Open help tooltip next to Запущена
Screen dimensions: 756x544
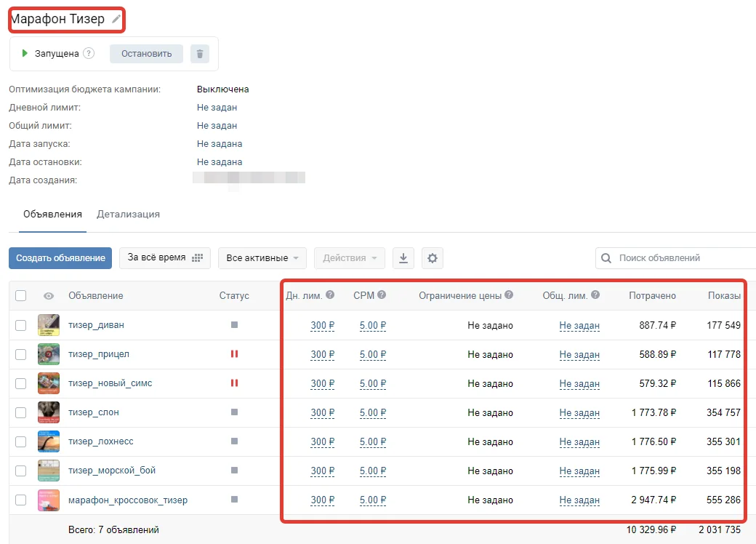click(89, 53)
